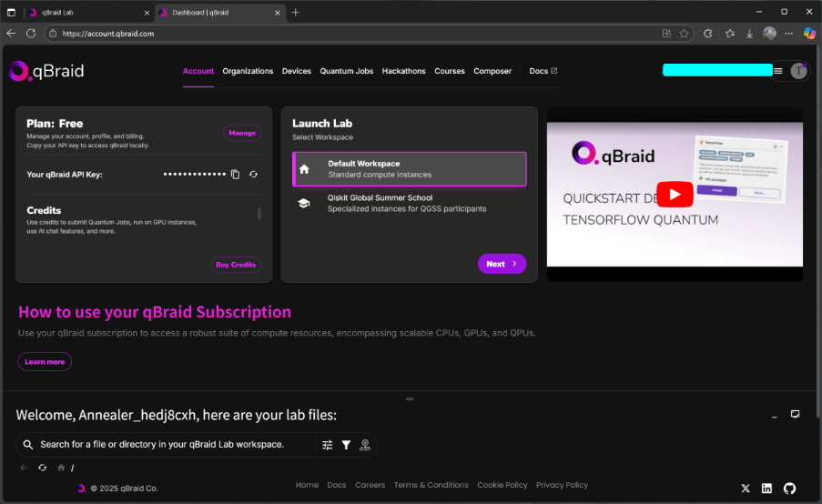Click the Manage plan button
822x504 pixels.
[x=242, y=133]
